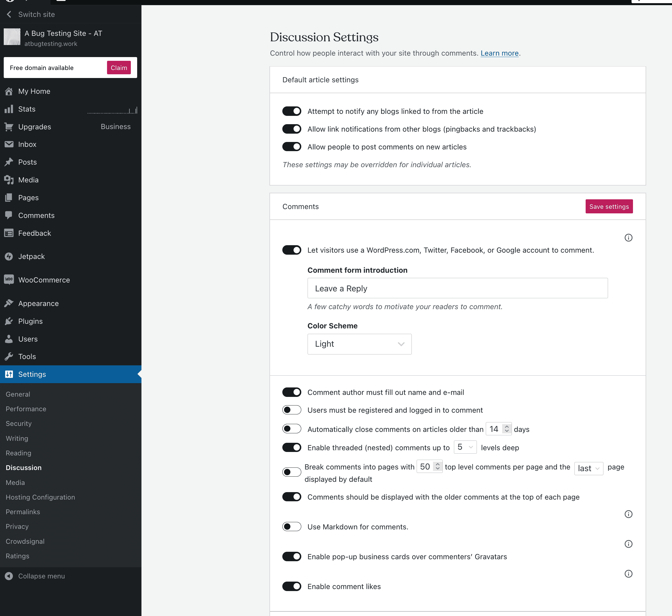This screenshot has width=672, height=616.
Task: Click the Comment form introduction field
Action: (457, 288)
